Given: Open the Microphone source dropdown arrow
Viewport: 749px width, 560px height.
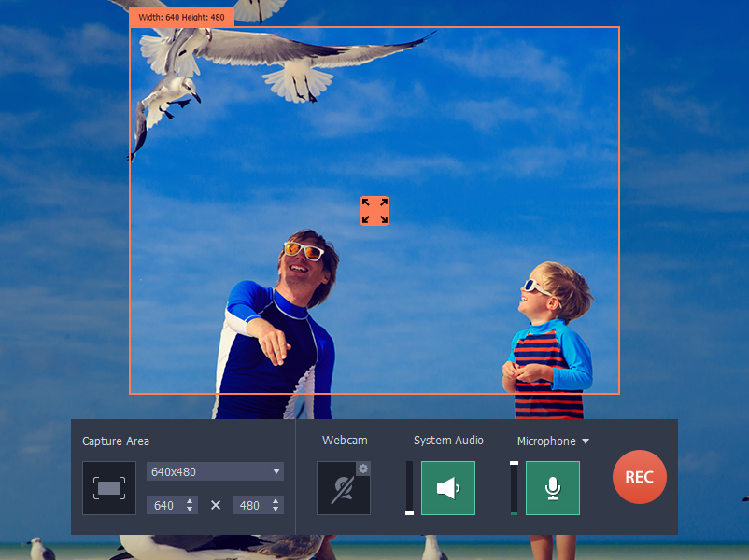Looking at the screenshot, I should click(586, 441).
